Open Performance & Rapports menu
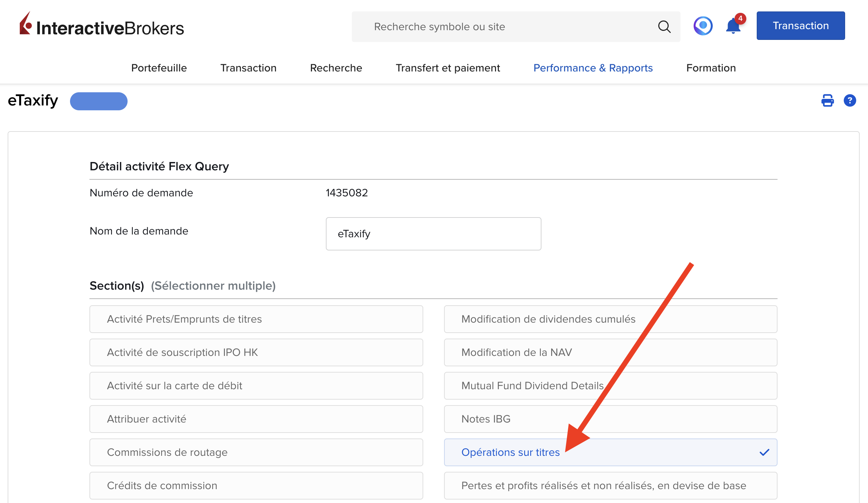 (593, 68)
